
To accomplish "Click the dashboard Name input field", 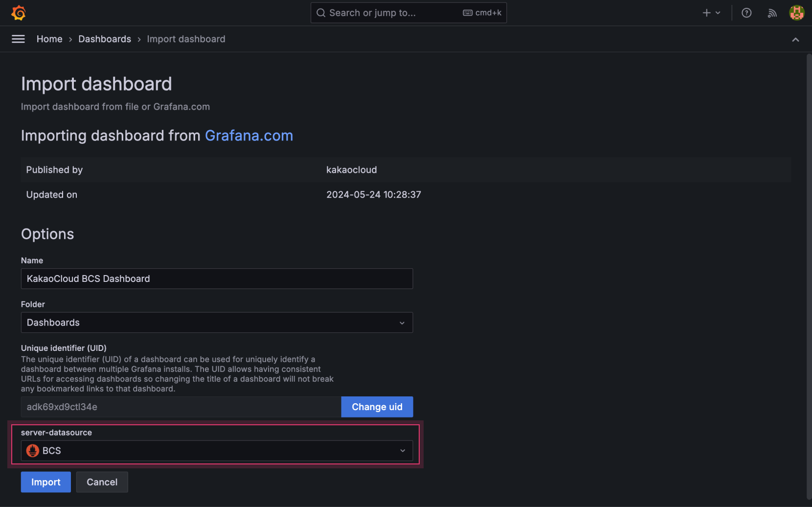I will pos(217,278).
